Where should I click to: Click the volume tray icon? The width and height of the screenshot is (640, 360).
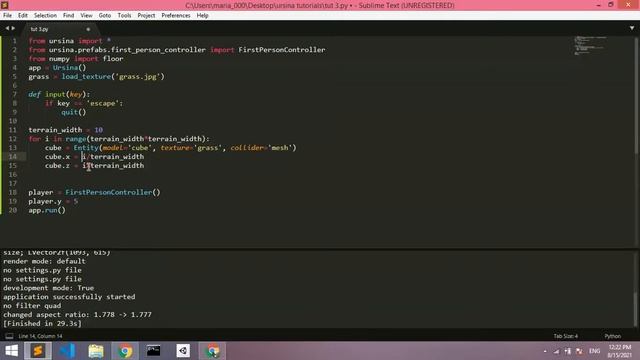pos(579,351)
